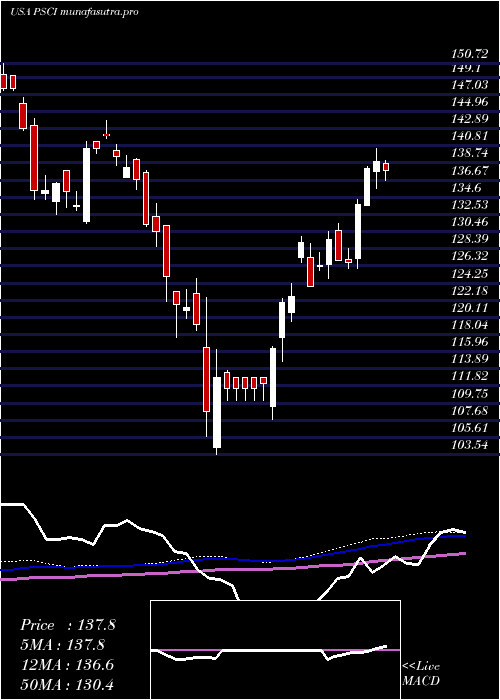Click the last red candlestick at chart's right end
The image size is (500, 700).
click(386, 167)
